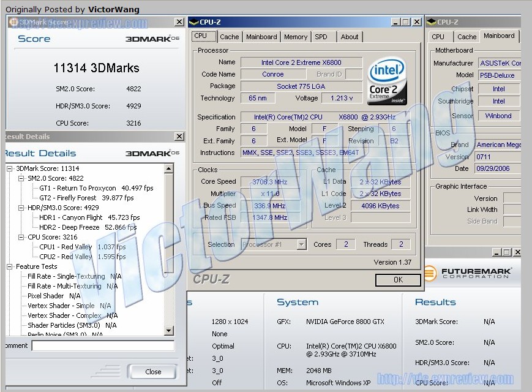
Task: Select Fill Rate - Multi-Texturing row
Action: pos(73,287)
